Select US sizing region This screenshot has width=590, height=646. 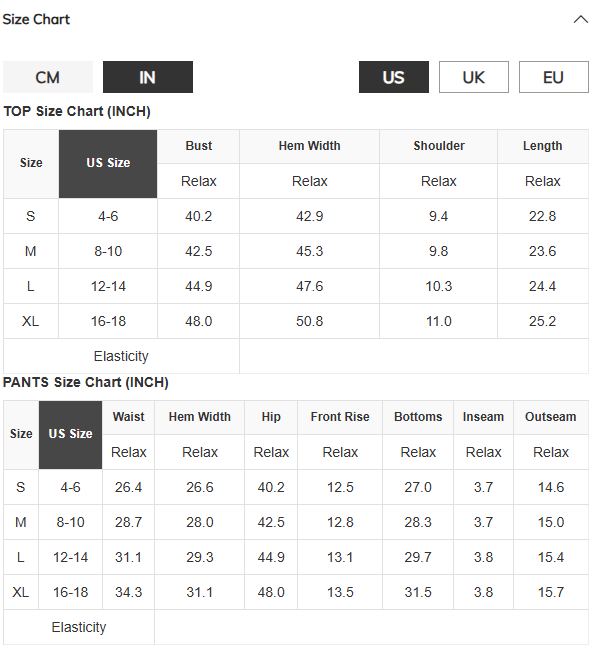click(x=393, y=77)
